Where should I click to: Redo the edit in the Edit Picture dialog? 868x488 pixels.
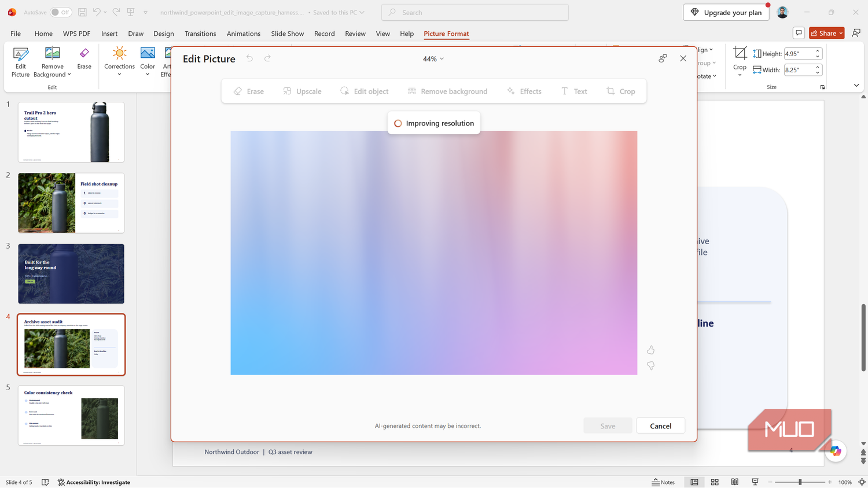267,58
